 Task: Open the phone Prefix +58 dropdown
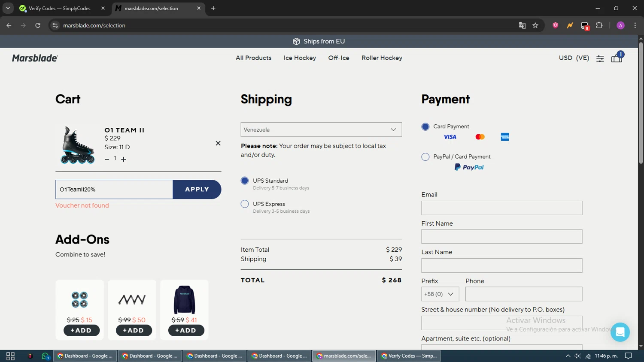point(440,294)
